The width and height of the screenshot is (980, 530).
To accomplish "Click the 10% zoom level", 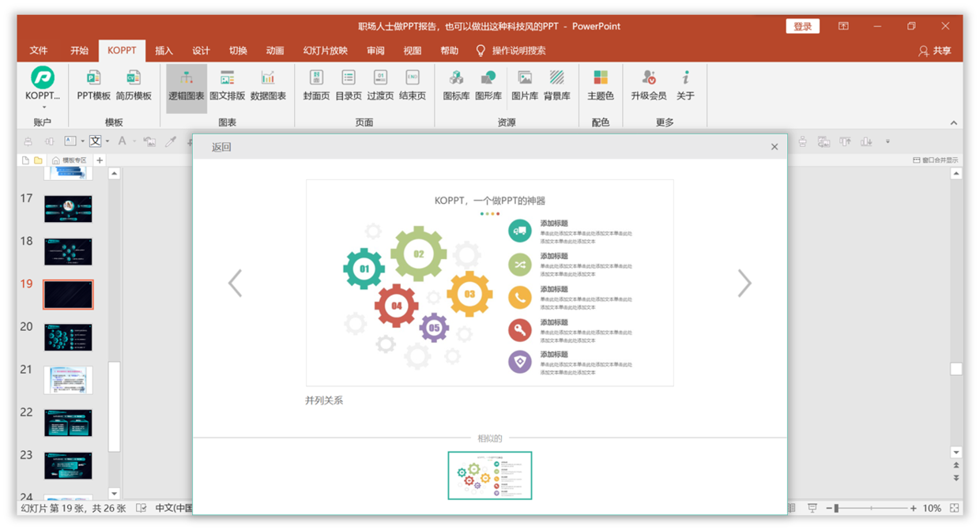I will 932,508.
